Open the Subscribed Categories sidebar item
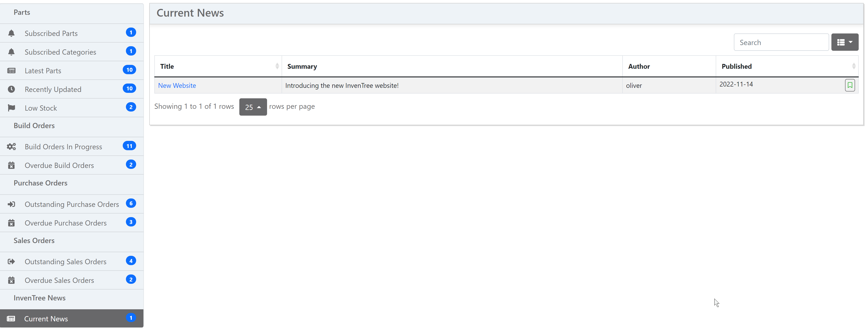 pyautogui.click(x=60, y=52)
